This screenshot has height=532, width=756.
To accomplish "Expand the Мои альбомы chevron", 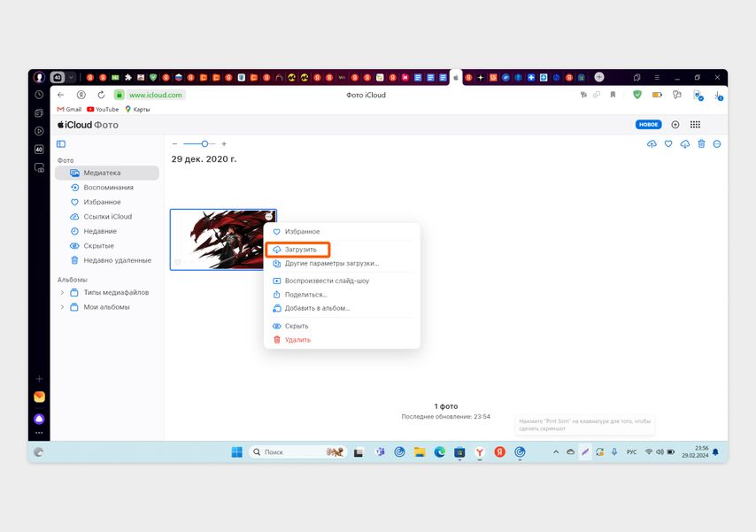I will click(62, 307).
